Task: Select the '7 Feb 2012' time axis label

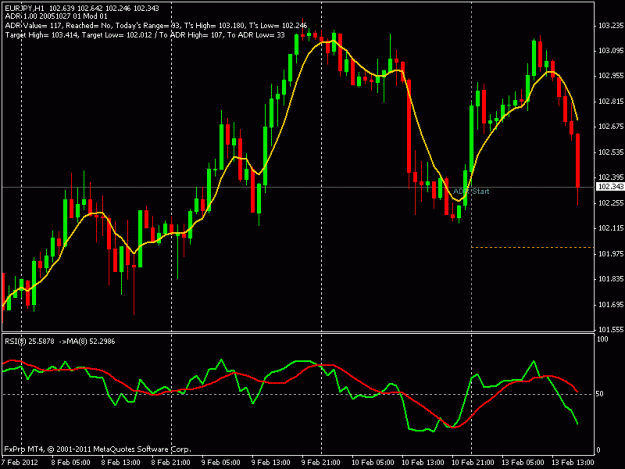Action: click(20, 463)
